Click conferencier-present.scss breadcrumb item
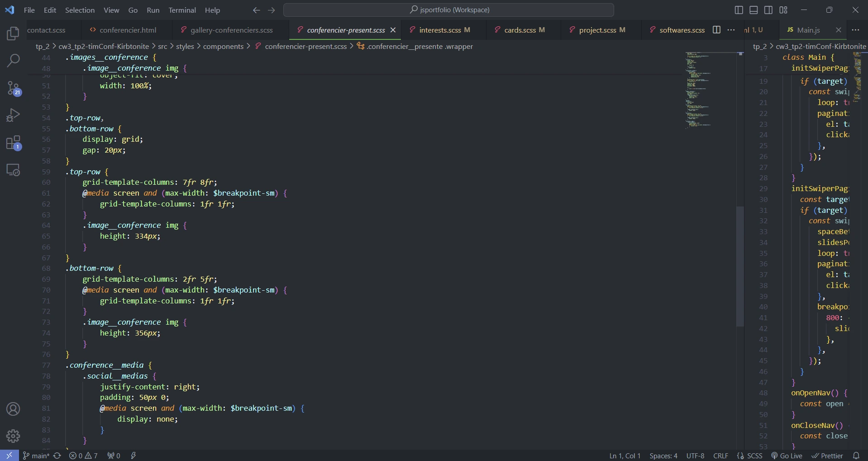The height and width of the screenshot is (461, 868). tap(301, 47)
